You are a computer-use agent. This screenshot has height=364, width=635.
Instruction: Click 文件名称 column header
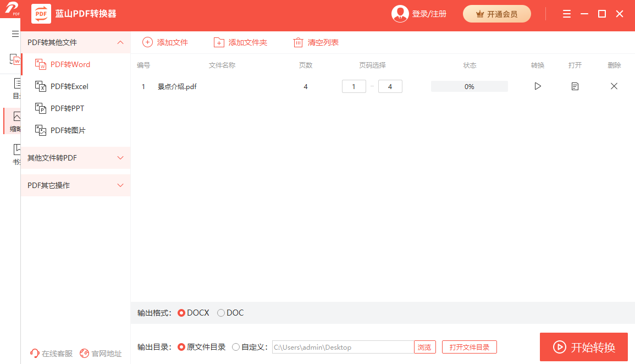[222, 65]
